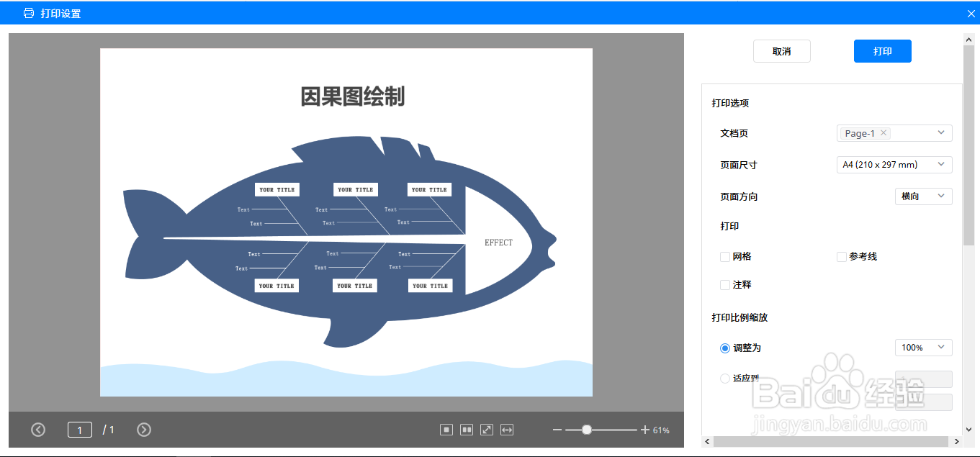Open 100% scale dropdown
Image resolution: width=980 pixels, height=457 pixels.
pyautogui.click(x=924, y=348)
